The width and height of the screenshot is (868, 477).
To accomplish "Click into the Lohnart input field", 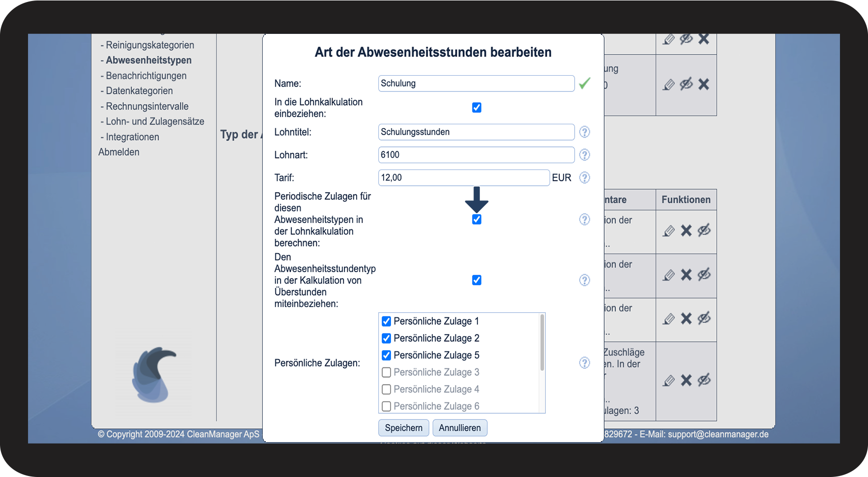I will (x=476, y=155).
